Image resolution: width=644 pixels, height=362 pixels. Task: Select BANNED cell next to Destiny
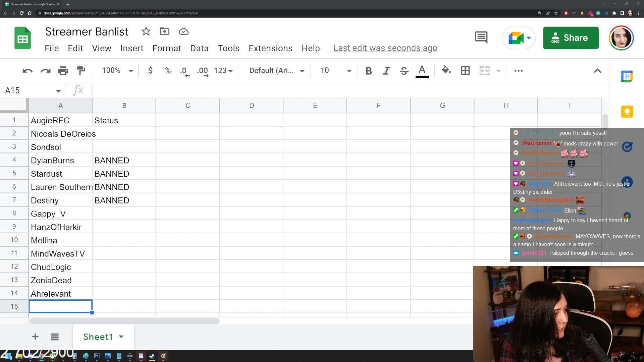pos(124,200)
